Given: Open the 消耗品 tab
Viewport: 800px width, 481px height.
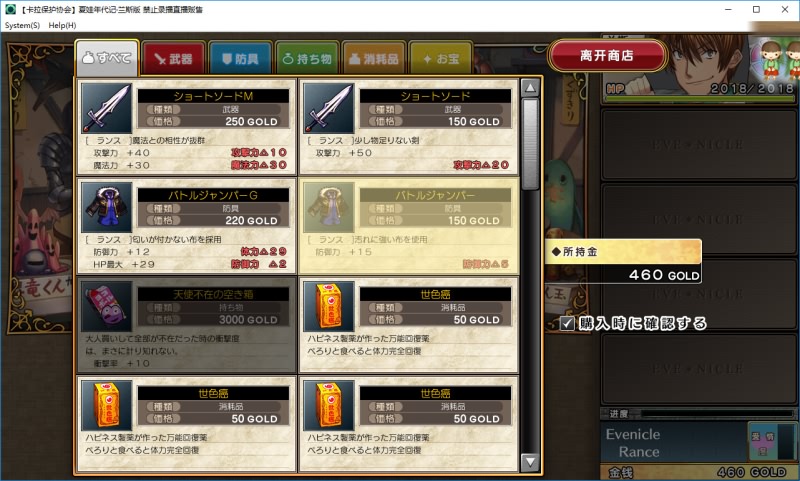Looking at the screenshot, I should click(x=374, y=59).
